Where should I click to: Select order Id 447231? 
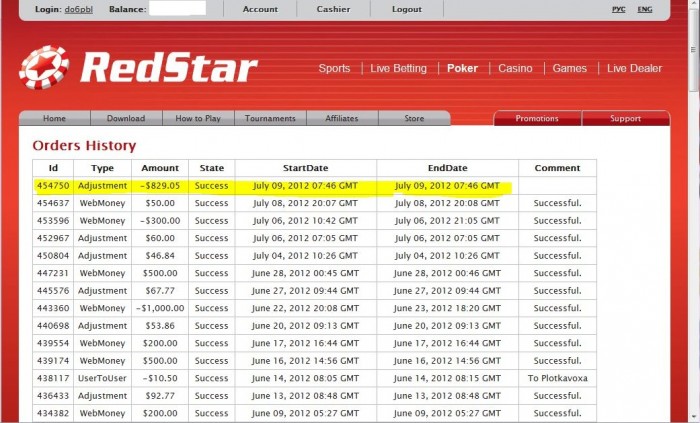click(x=53, y=273)
